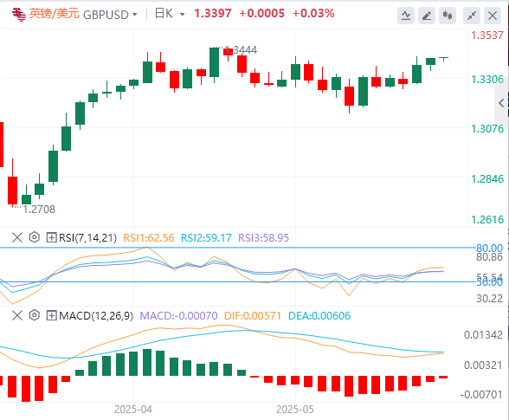The image size is (509, 420).
Task: Open MACD indicator settings hexagon
Action: [x=34, y=315]
